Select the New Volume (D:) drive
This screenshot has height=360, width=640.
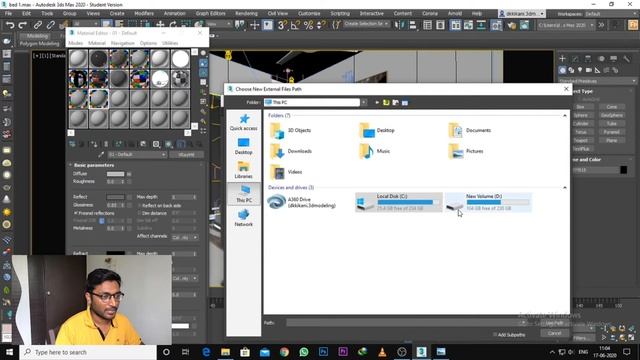point(488,202)
